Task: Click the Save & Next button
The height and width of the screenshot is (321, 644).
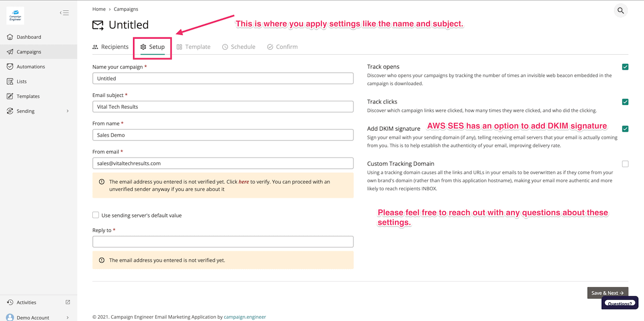Action: (x=608, y=293)
